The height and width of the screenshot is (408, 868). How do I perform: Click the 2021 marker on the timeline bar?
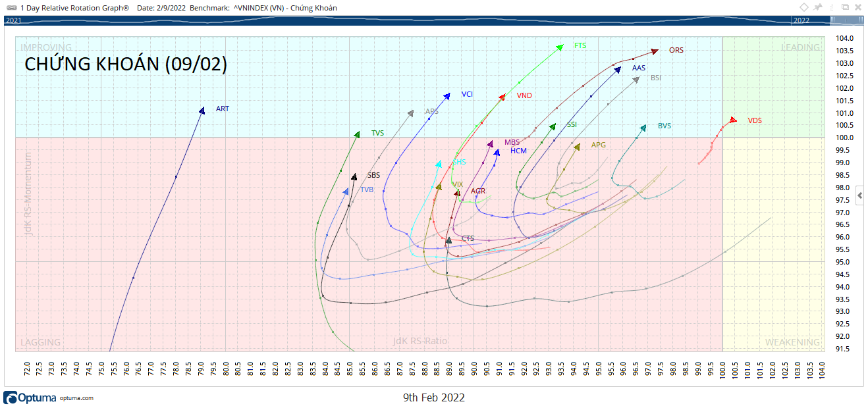click(x=13, y=20)
